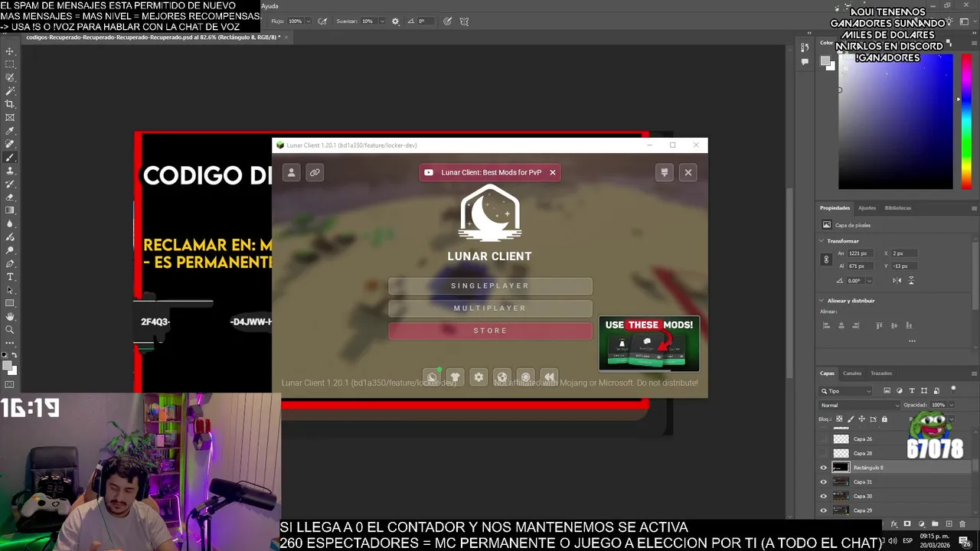Screen dimensions: 980x551
Task: Toggle lock all for layer
Action: 884,419
